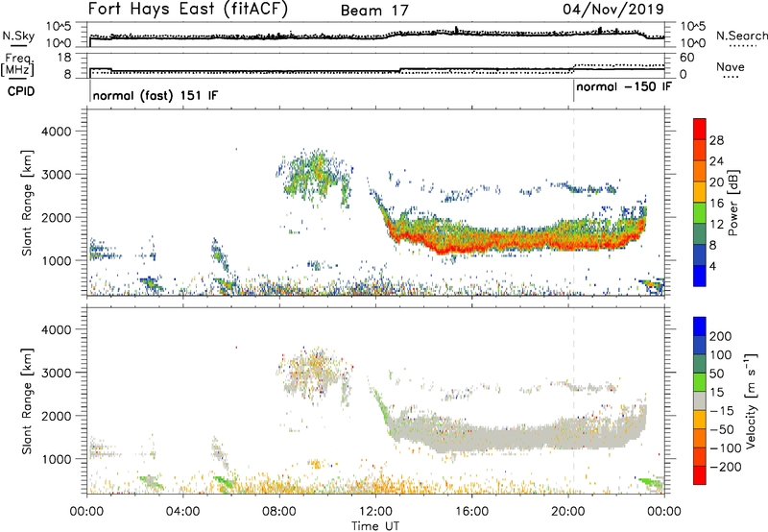Click the 'Power [dB]' colorbar label
The height and width of the screenshot is (532, 768).
click(732, 203)
